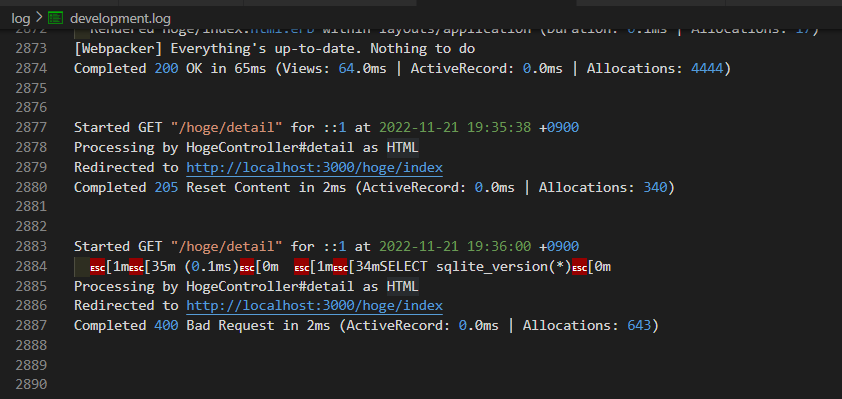Image resolution: width=842 pixels, height=399 pixels.
Task: Open the development.log breadcrumb item
Action: click(x=120, y=18)
